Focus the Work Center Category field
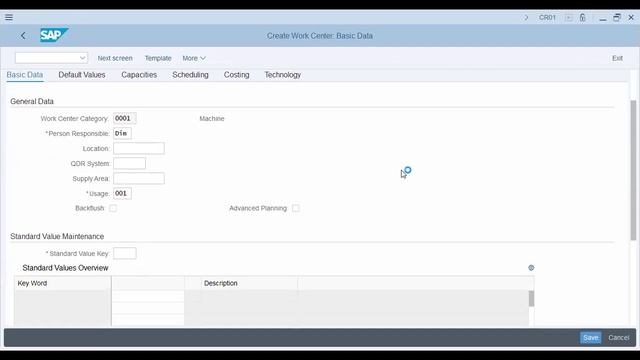Viewport: 640px width, 360px height. pyautogui.click(x=124, y=118)
